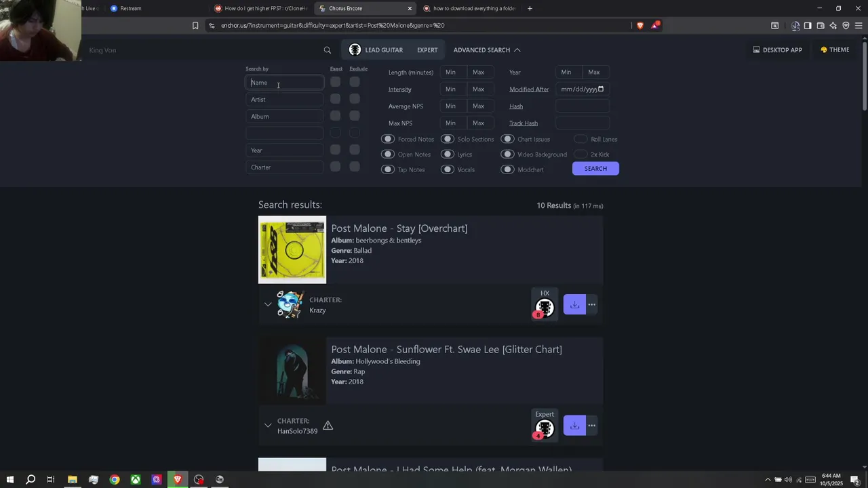Download the Stay Overchart chart
868x488 pixels.
[574, 305]
